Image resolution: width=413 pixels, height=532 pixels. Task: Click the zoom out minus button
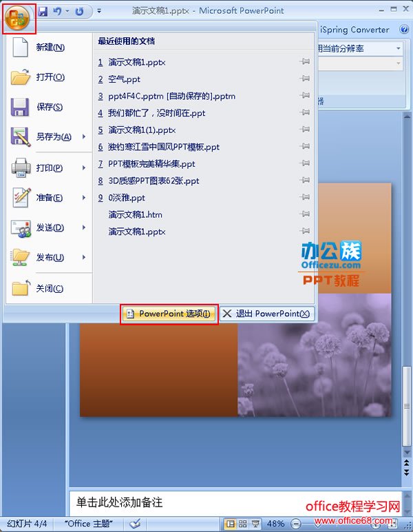[x=296, y=524]
